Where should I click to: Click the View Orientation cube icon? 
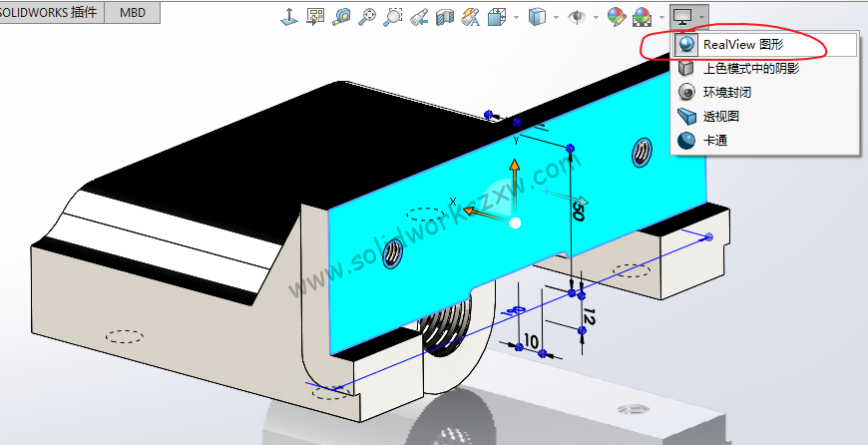click(x=497, y=17)
